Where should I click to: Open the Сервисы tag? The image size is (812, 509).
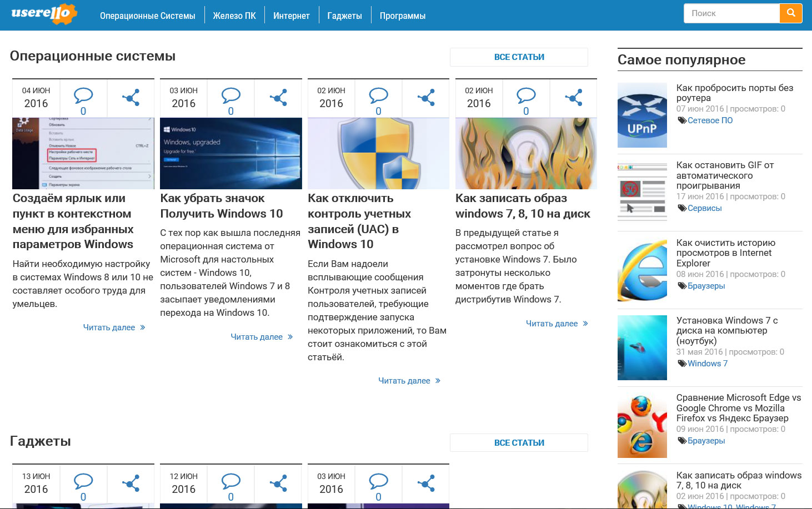704,208
